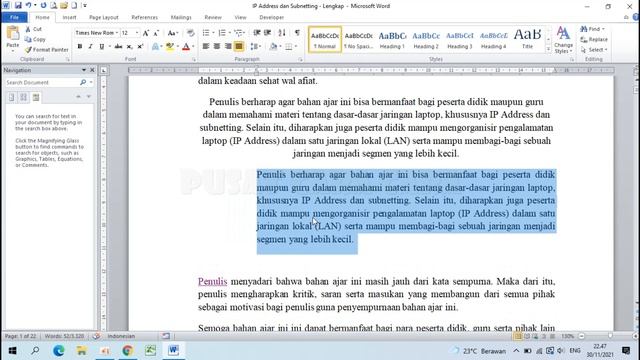Expand the borders dropdown
Image resolution: width=640 pixels, height=360 pixels.
click(296, 47)
